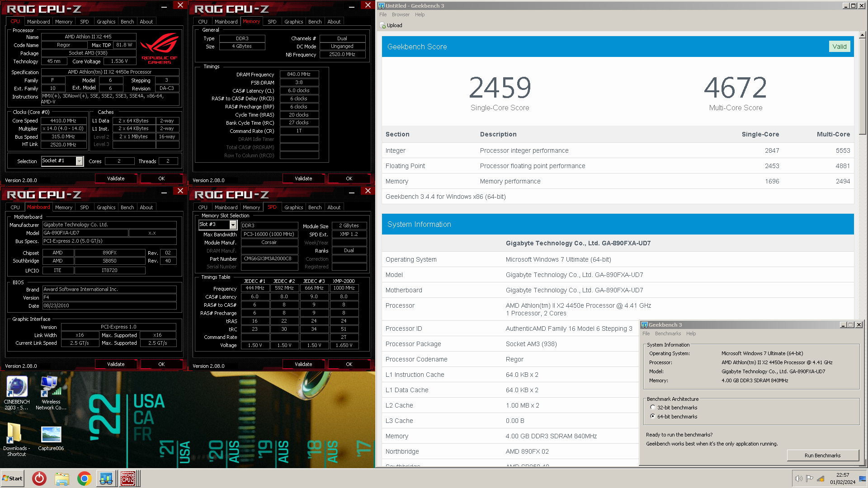Click the network signal tray icon

tap(821, 479)
